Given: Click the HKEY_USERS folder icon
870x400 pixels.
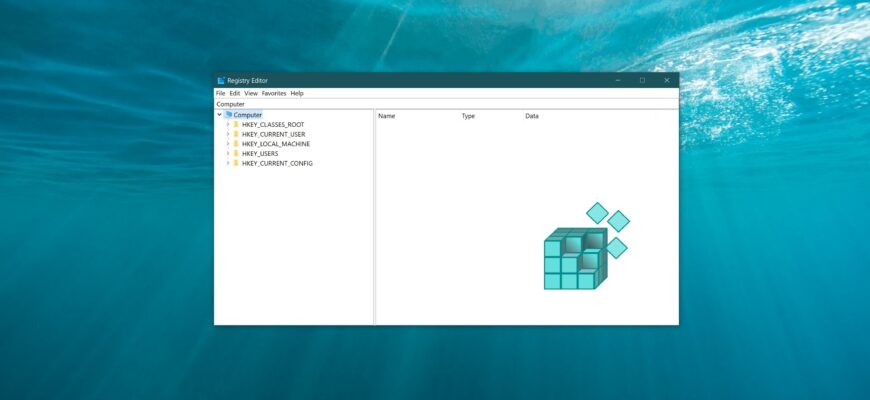Looking at the screenshot, I should tap(236, 153).
